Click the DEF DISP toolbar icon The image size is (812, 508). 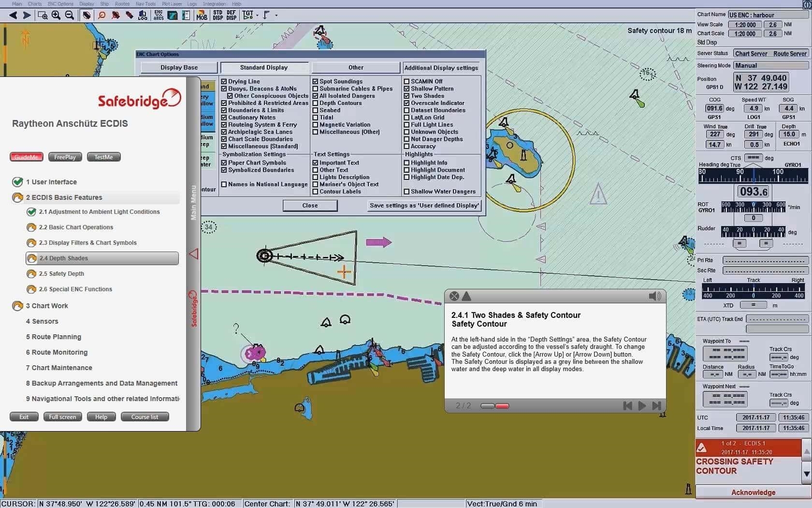231,15
